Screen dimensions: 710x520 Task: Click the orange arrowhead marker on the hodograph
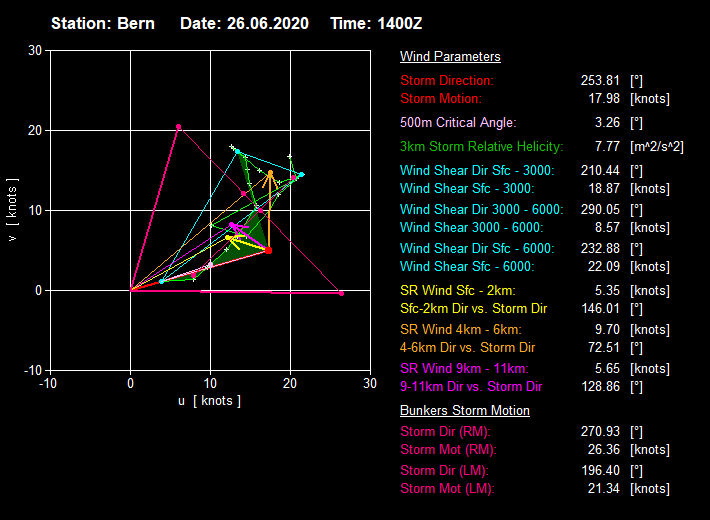pos(270,173)
